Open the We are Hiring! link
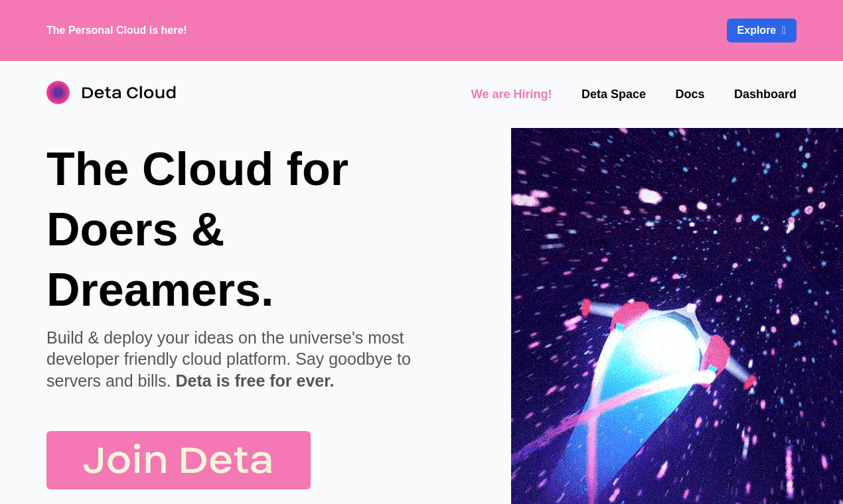 pos(511,94)
